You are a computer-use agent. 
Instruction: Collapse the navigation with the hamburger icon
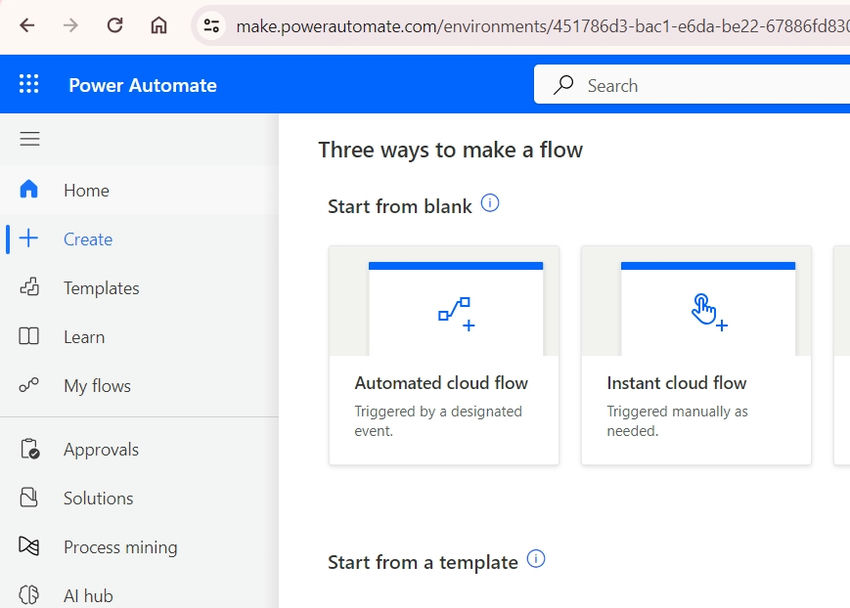point(29,139)
